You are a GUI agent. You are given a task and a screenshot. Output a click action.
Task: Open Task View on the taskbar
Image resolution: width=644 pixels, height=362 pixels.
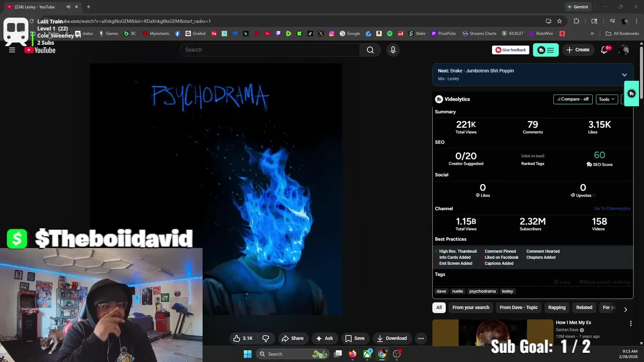[x=338, y=354]
